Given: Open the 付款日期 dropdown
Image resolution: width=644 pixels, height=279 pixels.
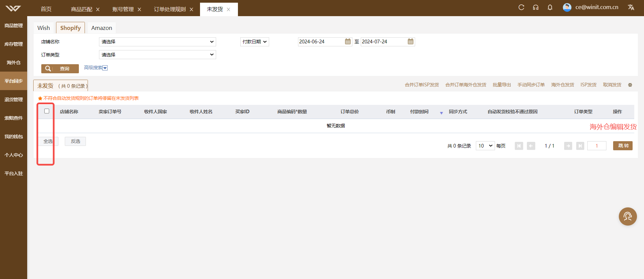Looking at the screenshot, I should tap(254, 42).
